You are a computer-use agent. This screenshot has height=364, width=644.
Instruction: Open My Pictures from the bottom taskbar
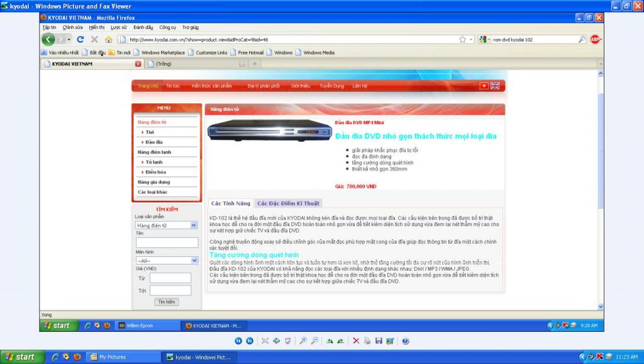click(123, 357)
